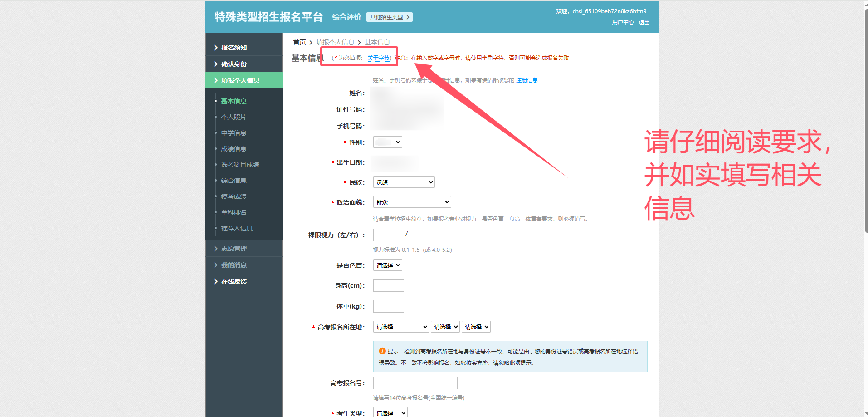Open the 是否色盲 dropdown

[387, 265]
